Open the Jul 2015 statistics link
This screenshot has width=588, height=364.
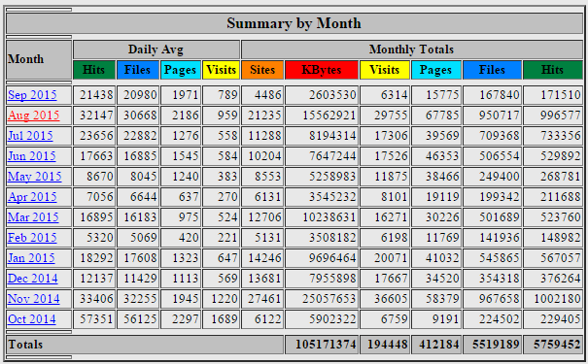pyautogui.click(x=30, y=136)
